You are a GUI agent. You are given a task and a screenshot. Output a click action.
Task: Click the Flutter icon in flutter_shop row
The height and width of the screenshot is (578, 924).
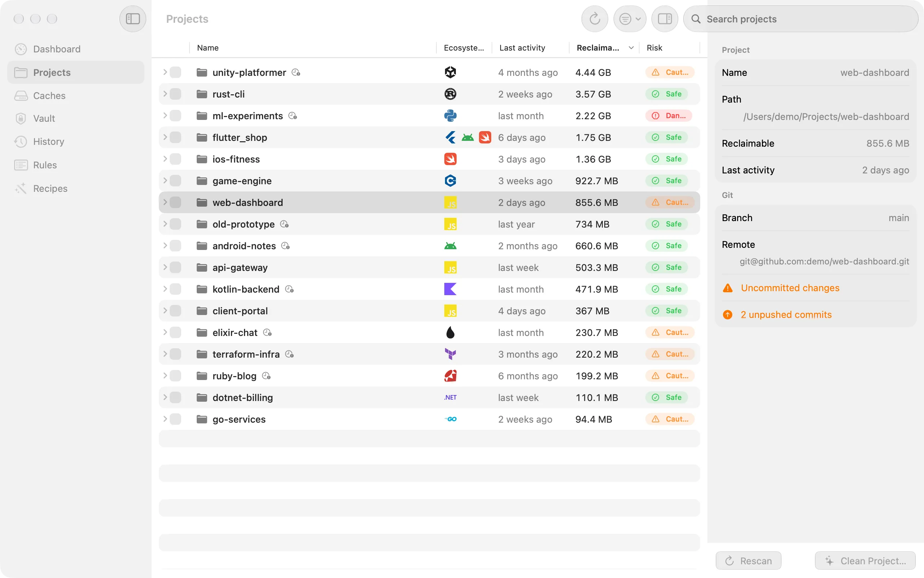(450, 137)
